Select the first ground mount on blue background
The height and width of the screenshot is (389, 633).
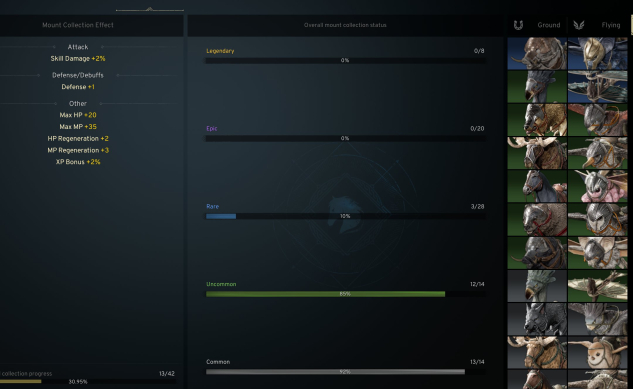[x=537, y=54]
